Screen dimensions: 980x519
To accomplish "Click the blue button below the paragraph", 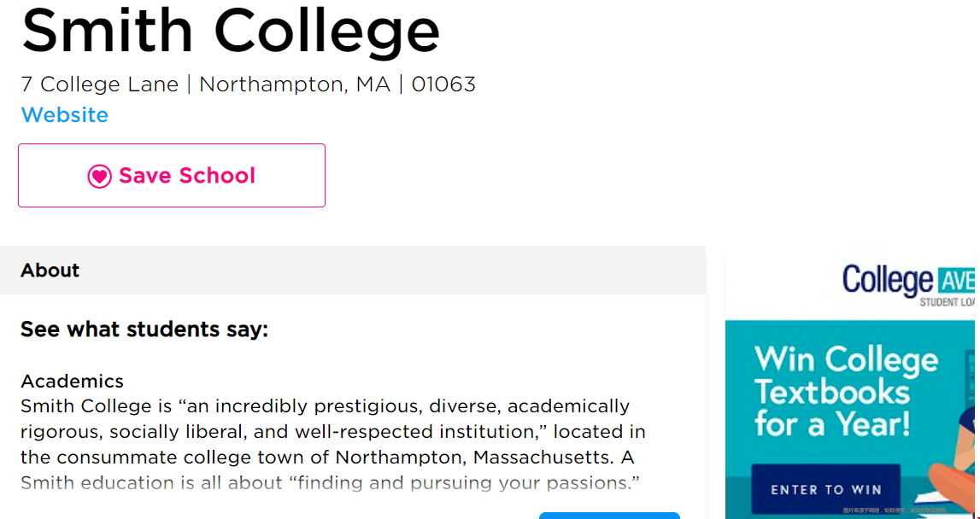I will point(609,516).
